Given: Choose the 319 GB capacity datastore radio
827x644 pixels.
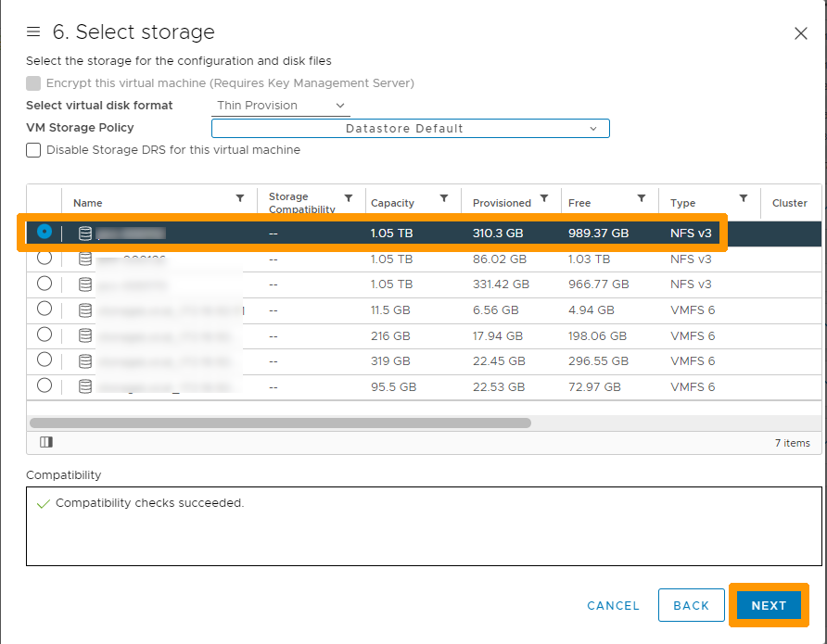Looking at the screenshot, I should (45, 360).
